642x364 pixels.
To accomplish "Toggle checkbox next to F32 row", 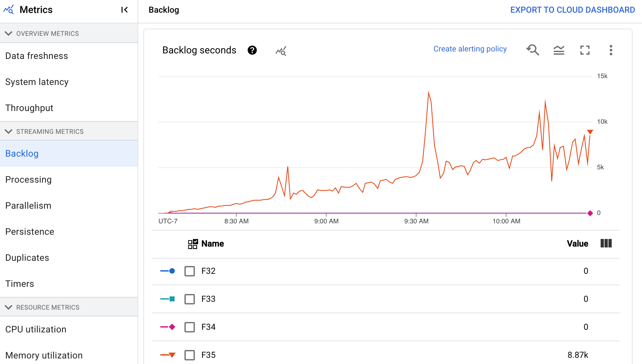I will [189, 271].
